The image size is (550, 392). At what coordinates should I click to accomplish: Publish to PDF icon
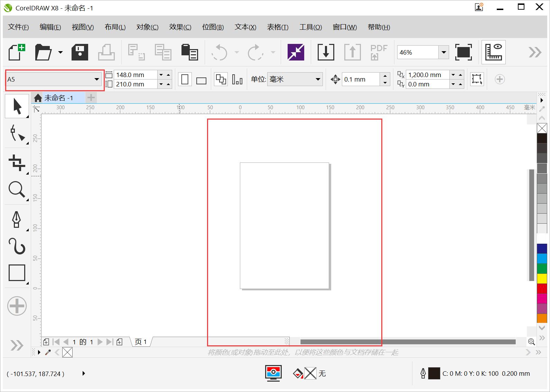(x=379, y=52)
